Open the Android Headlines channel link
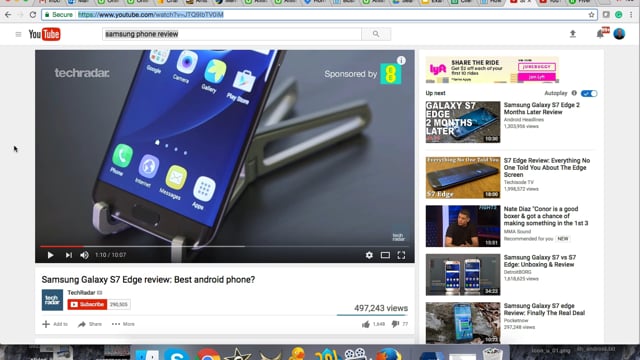The image size is (640, 360). [x=524, y=120]
